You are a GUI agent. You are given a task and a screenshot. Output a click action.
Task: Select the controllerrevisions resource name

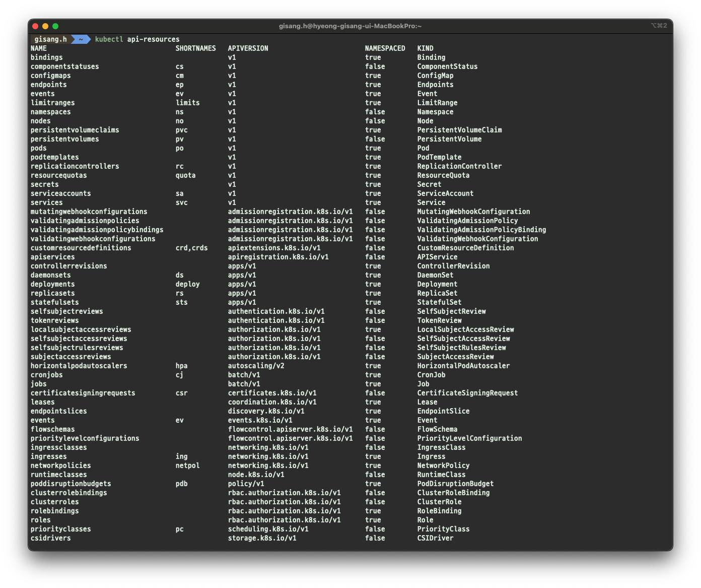pos(69,266)
